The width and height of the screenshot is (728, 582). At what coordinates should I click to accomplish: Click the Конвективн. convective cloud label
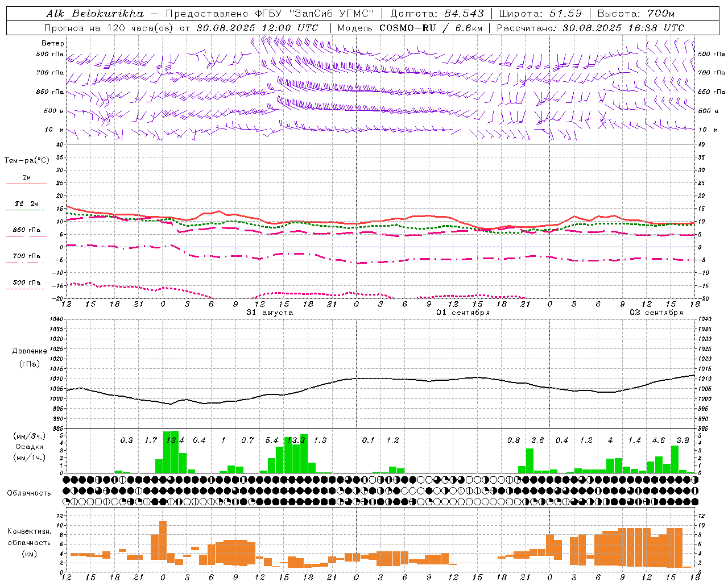29,531
